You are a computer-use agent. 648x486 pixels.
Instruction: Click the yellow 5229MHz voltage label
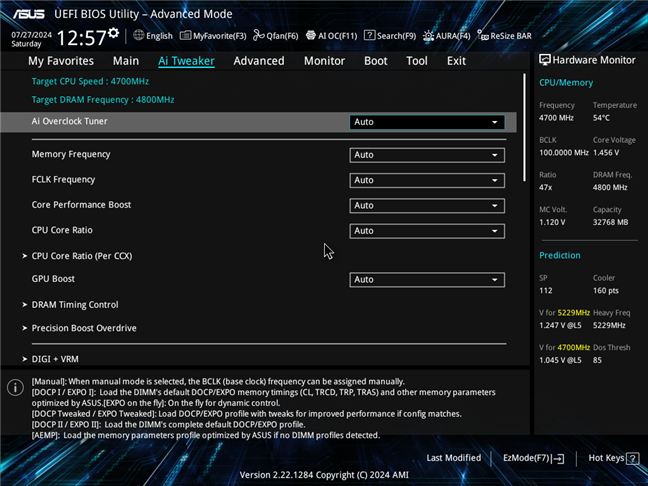tap(574, 312)
